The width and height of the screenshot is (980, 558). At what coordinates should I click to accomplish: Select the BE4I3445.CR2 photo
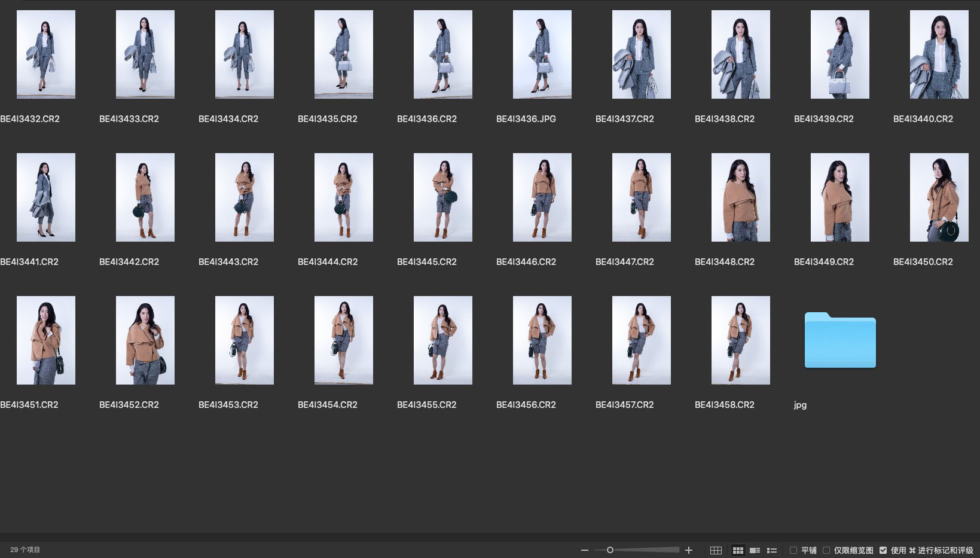point(442,197)
